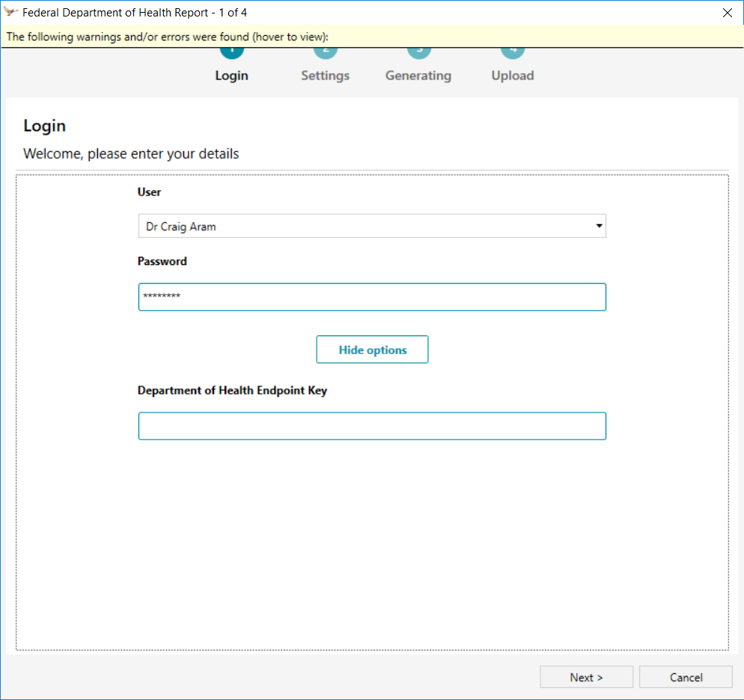Click the step 2 circle above Settings
This screenshot has width=744, height=700.
pyautogui.click(x=326, y=52)
